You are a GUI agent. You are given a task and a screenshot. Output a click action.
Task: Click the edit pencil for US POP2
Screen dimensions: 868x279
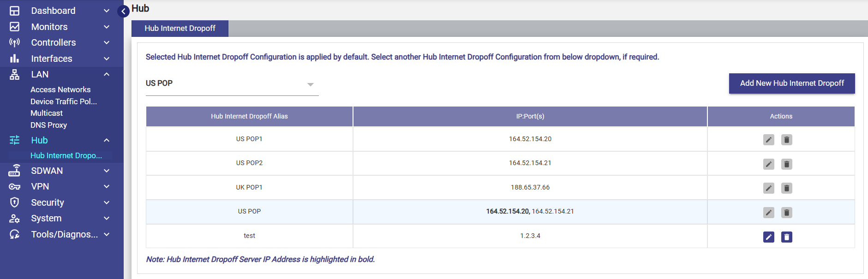(x=768, y=164)
